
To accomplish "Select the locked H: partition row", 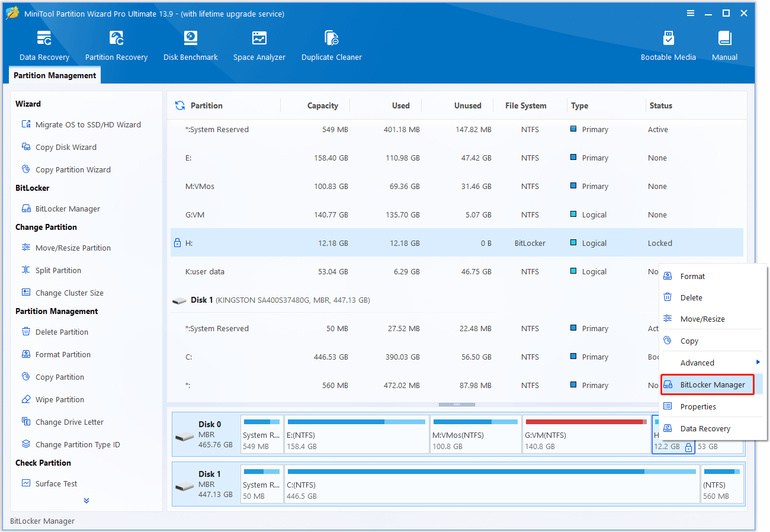I will 457,243.
